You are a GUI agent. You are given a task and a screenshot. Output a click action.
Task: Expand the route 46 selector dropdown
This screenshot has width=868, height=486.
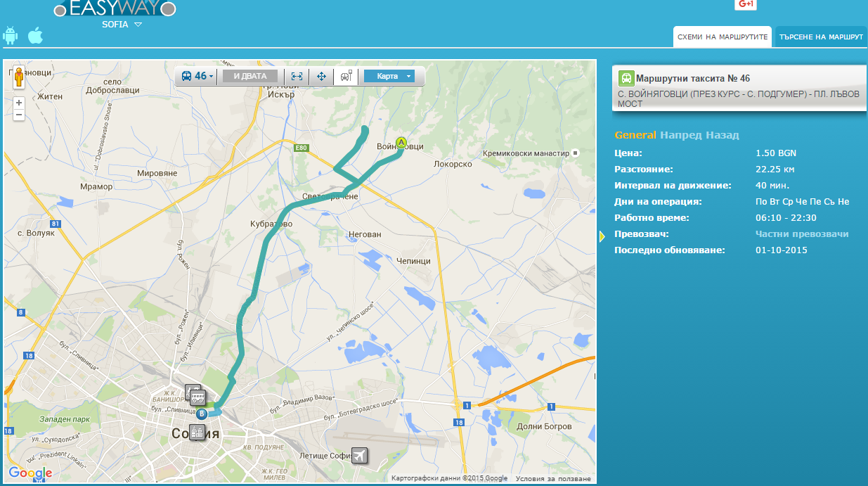coord(197,77)
